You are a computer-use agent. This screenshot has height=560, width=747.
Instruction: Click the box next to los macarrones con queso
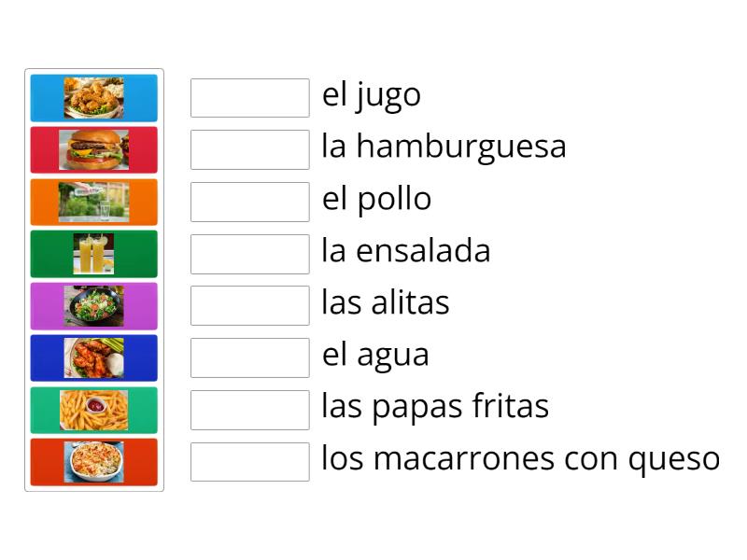pyautogui.click(x=249, y=460)
